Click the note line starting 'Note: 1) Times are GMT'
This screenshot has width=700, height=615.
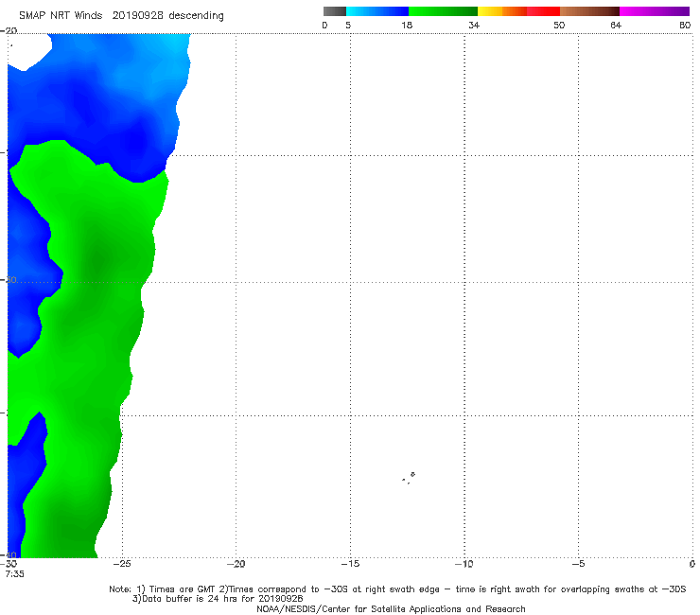pyautogui.click(x=397, y=589)
